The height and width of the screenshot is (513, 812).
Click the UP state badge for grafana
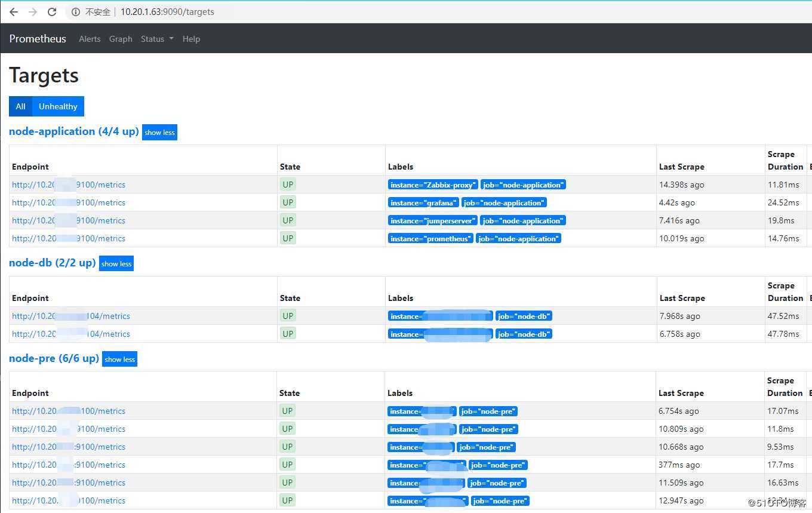click(x=288, y=202)
